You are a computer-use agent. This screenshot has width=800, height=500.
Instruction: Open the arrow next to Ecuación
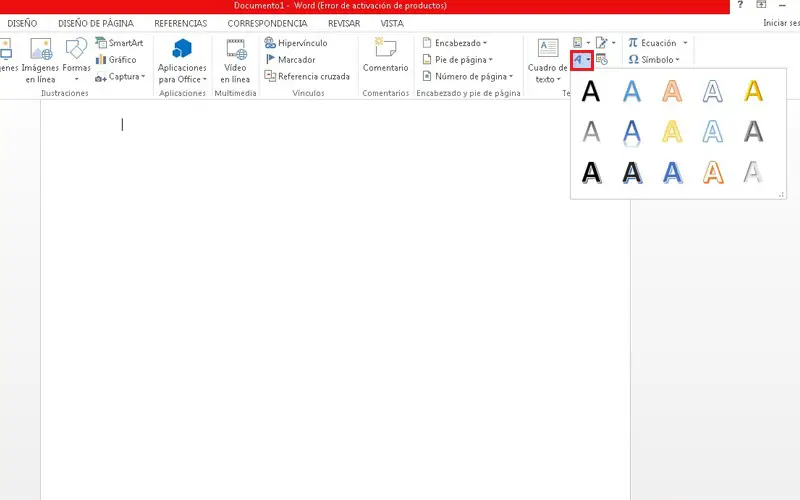[685, 43]
